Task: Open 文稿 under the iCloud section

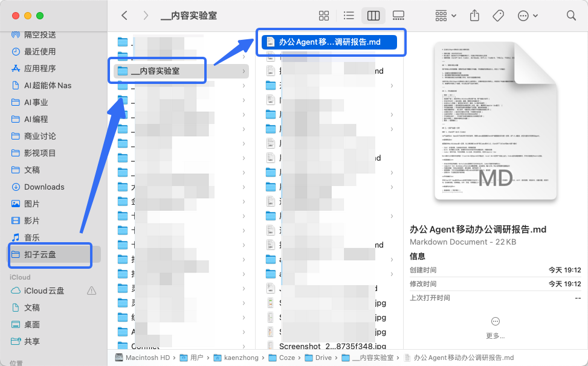Action: [x=32, y=307]
